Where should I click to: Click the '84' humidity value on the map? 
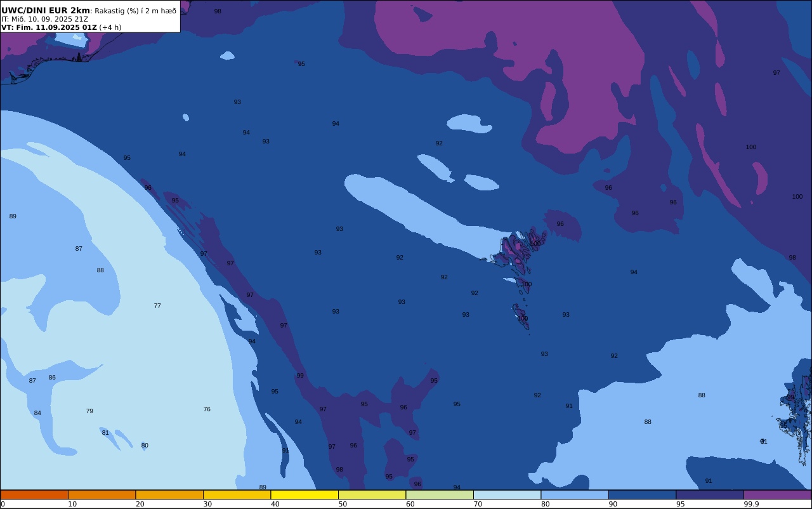pyautogui.click(x=37, y=413)
